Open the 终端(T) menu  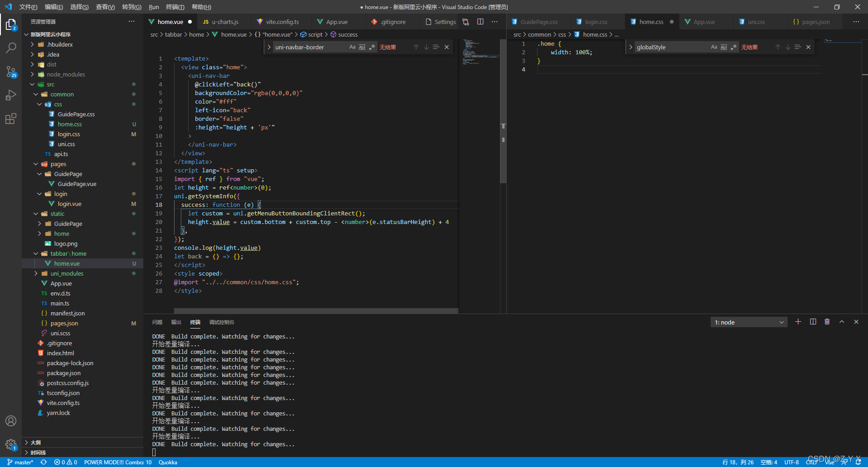(x=175, y=7)
